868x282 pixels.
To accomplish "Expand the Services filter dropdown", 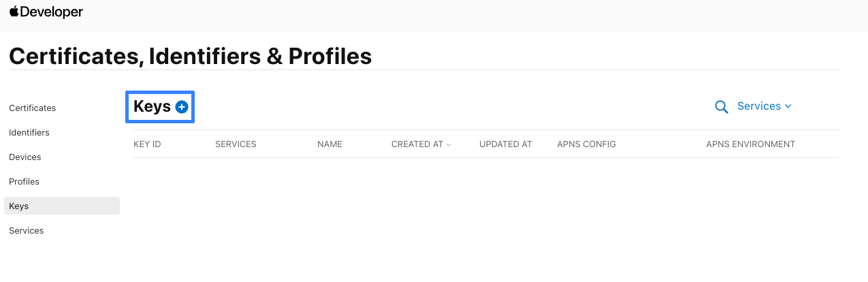I will tap(764, 106).
